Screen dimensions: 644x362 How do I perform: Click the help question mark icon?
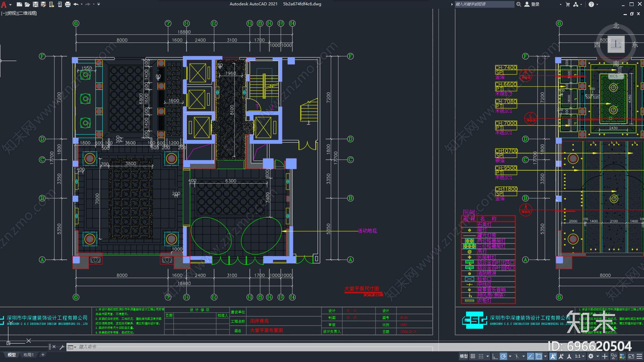click(591, 4)
